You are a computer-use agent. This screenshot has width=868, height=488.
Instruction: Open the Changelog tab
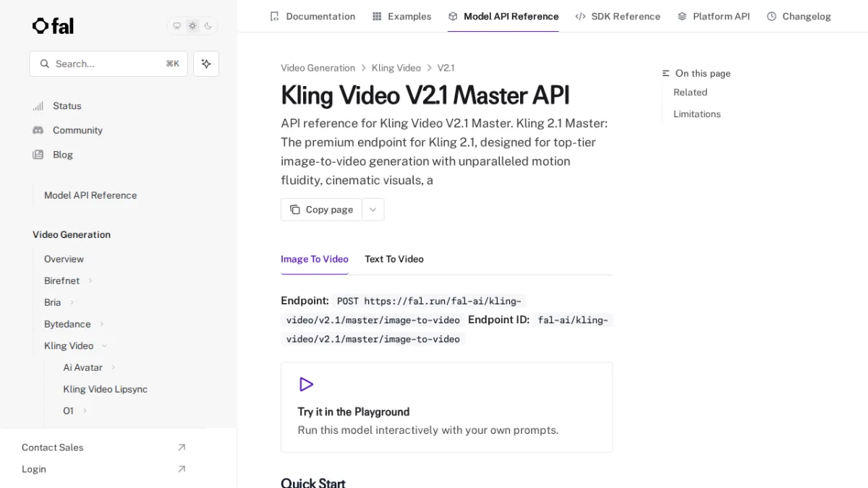tap(799, 16)
